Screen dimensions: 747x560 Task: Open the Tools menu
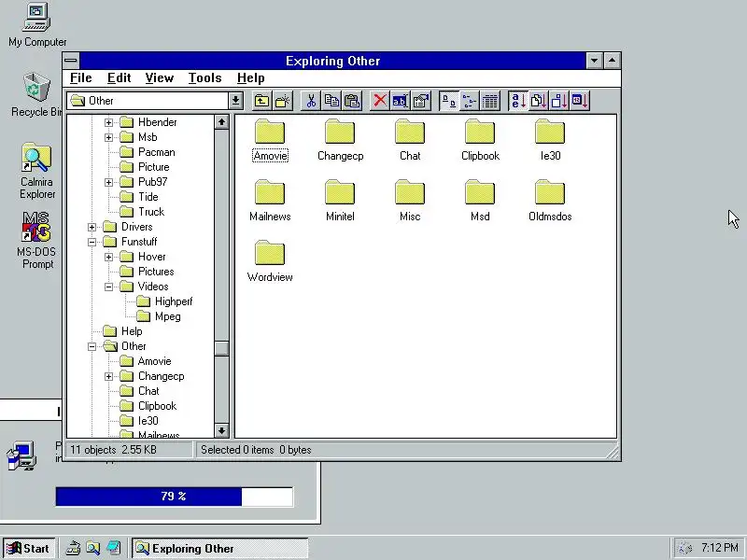[204, 78]
